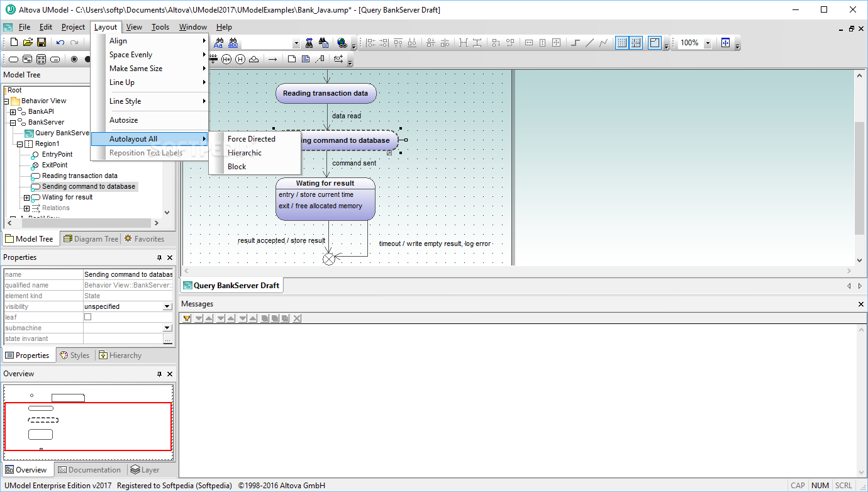Click the New file icon
This screenshot has height=492, width=868.
(14, 42)
